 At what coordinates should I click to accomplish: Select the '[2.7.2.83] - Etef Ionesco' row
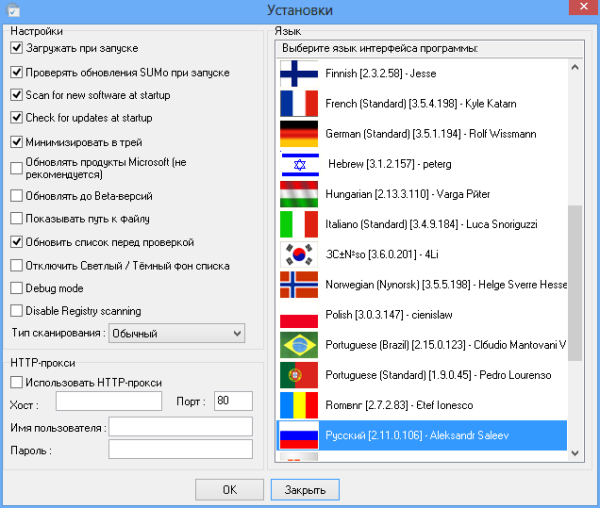pos(422,405)
